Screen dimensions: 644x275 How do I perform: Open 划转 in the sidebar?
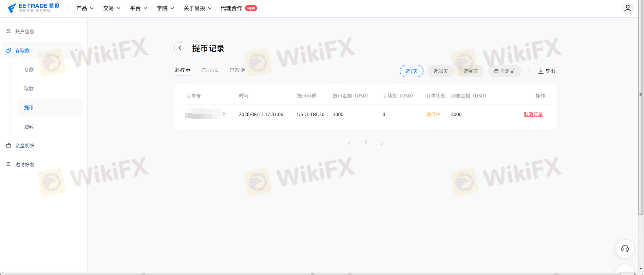(x=29, y=127)
